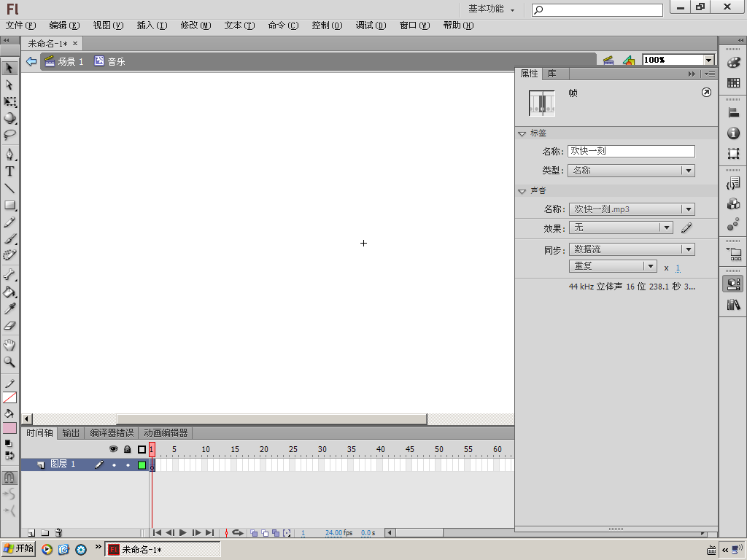Open the 基本功能 workspace switcher
Image resolution: width=747 pixels, height=560 pixels.
click(491, 9)
